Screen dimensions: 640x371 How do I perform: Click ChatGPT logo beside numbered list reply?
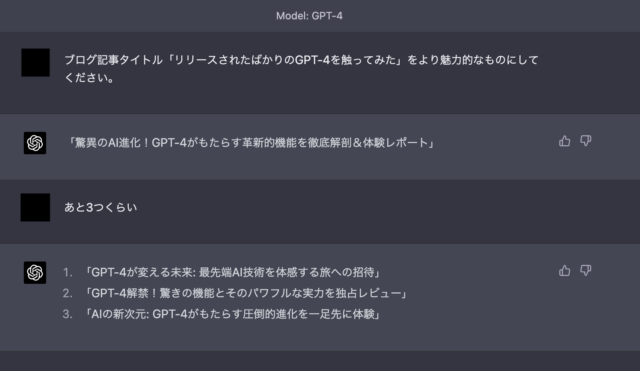tap(35, 273)
